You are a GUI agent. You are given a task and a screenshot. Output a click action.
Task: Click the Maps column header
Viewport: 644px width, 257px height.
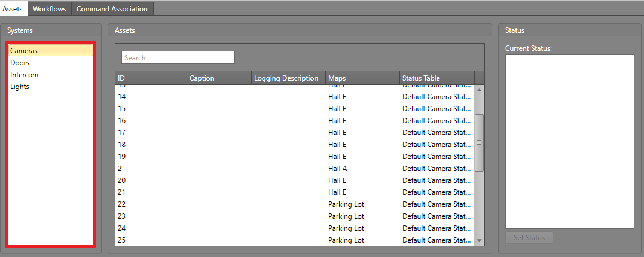pyautogui.click(x=362, y=78)
